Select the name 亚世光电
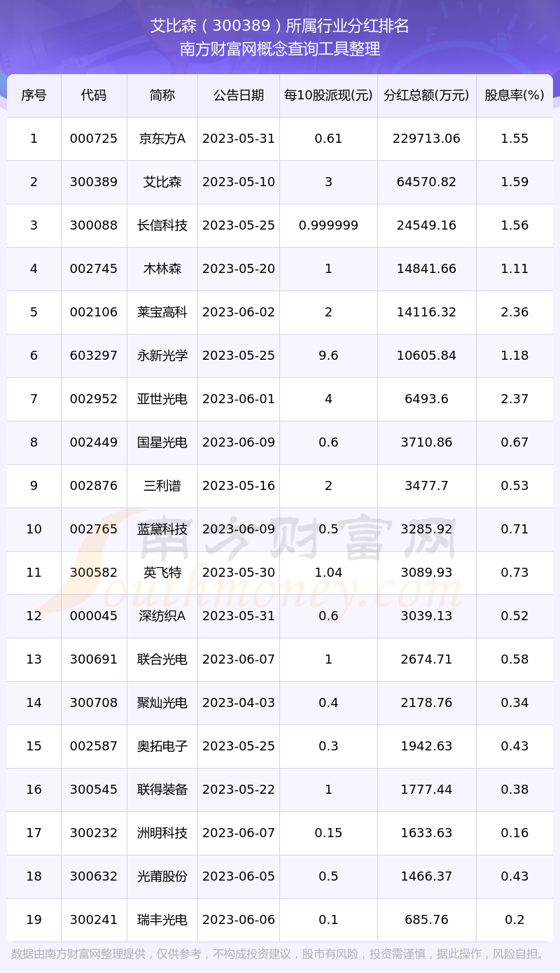Image resolution: width=560 pixels, height=973 pixels. pos(162,399)
